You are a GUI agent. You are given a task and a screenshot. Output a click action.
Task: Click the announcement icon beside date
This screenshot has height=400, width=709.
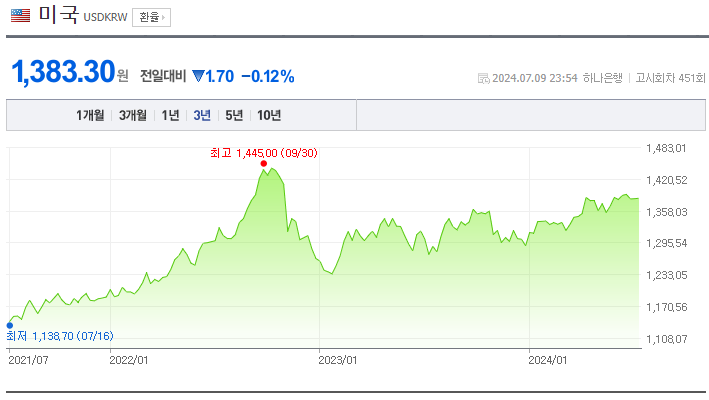click(x=483, y=79)
